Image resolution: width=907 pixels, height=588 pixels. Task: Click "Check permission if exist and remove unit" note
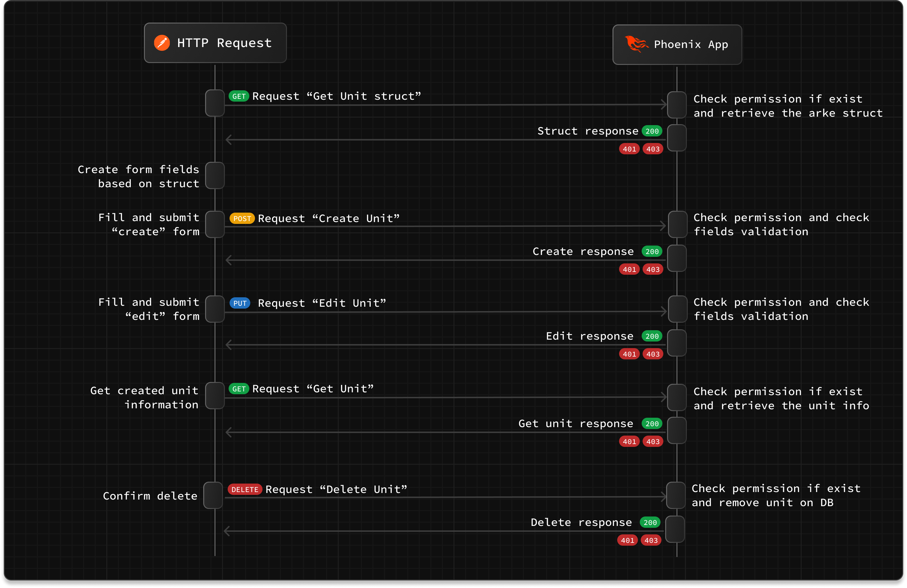coord(776,495)
